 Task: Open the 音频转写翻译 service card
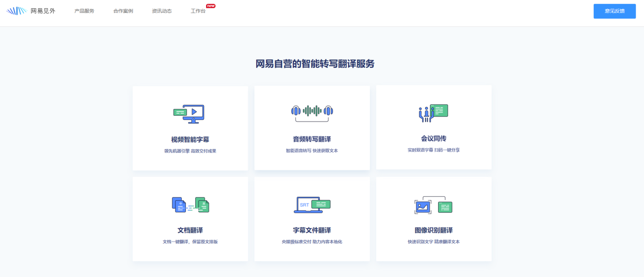pos(312,128)
